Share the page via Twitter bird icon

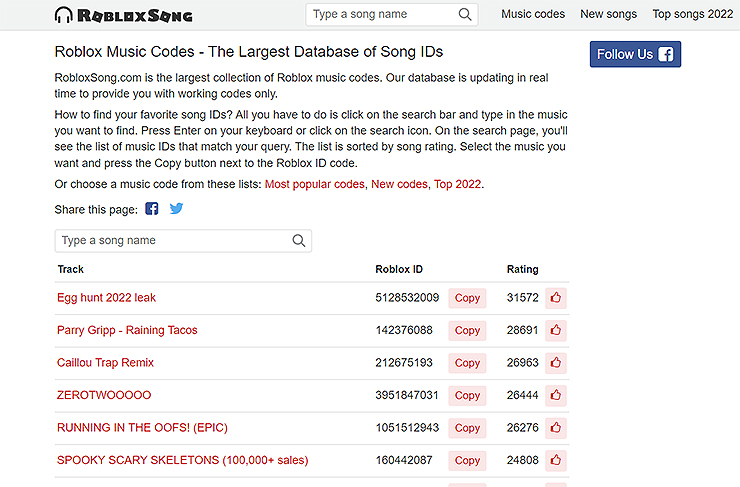click(x=177, y=209)
